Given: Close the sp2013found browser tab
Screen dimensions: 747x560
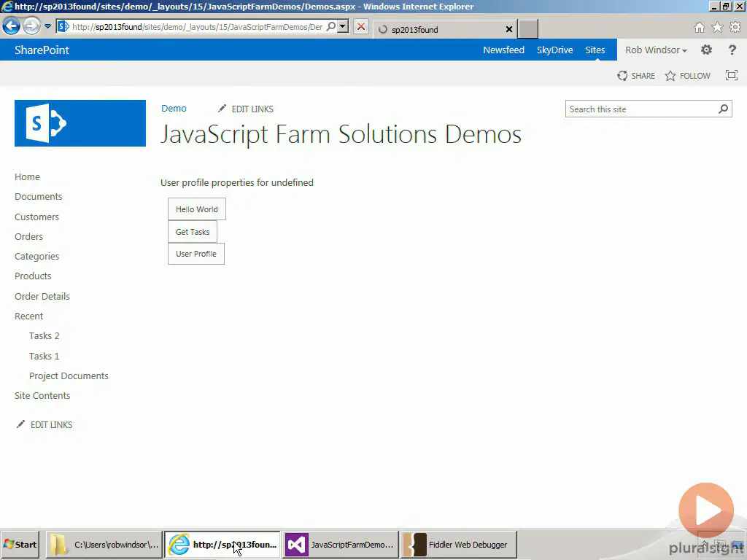Looking at the screenshot, I should pyautogui.click(x=508, y=29).
